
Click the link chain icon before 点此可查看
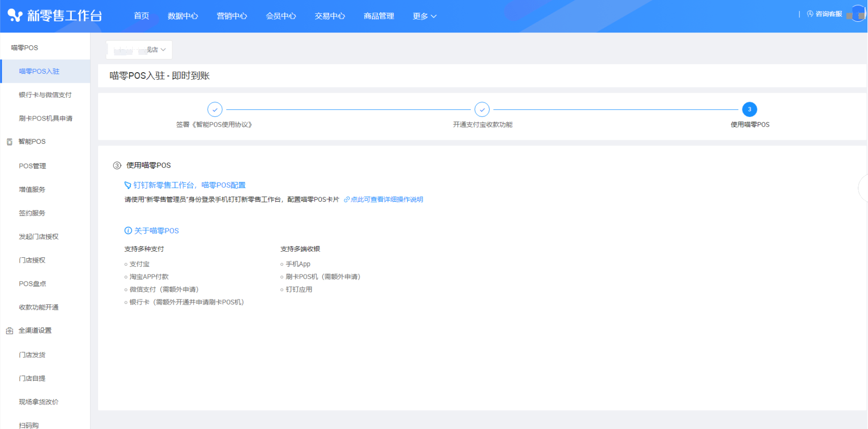[x=347, y=200]
